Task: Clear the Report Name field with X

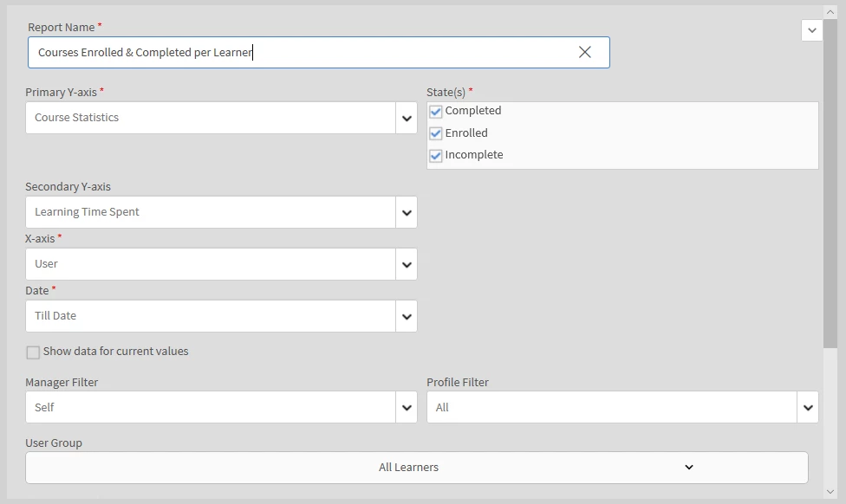Action: (585, 52)
